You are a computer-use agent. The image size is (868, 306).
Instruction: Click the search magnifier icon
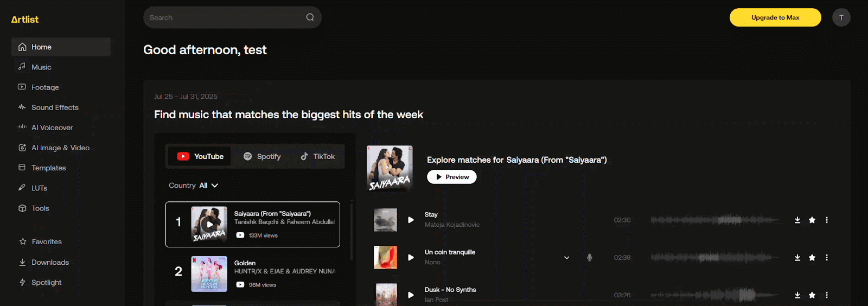click(310, 17)
